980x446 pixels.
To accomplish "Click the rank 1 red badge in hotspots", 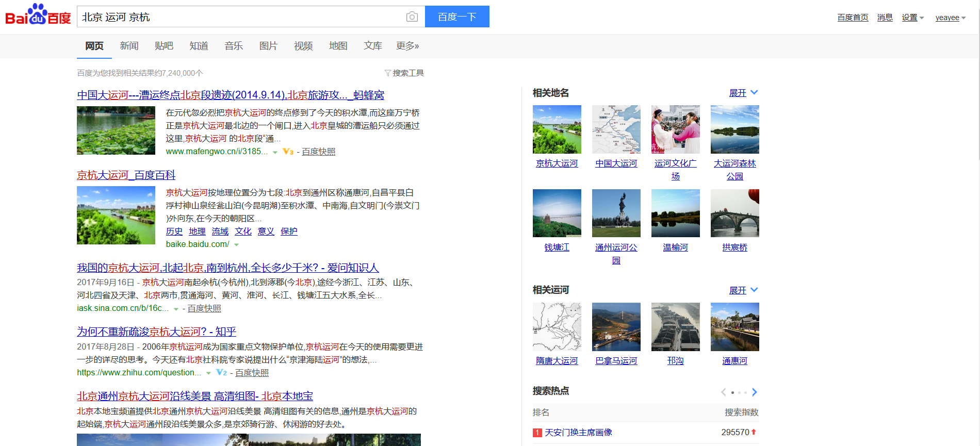I will click(x=537, y=433).
